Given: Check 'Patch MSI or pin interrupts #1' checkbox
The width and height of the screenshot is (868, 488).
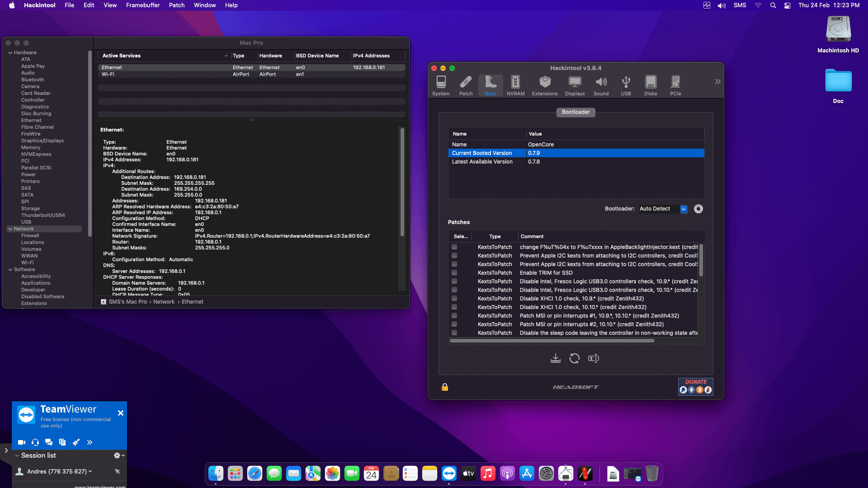Looking at the screenshot, I should click(x=454, y=316).
